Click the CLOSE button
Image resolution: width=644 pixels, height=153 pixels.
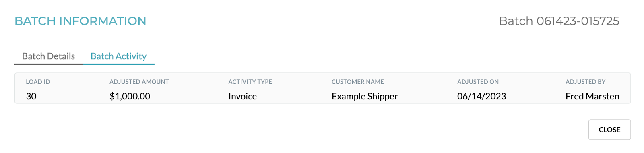pos(609,130)
